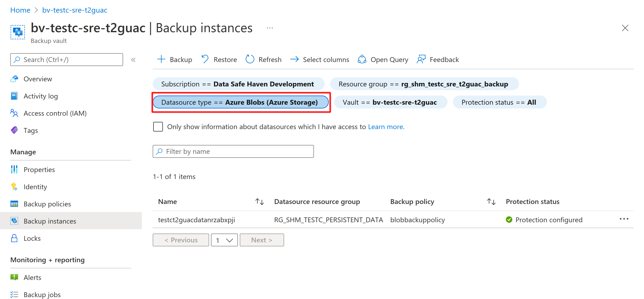Click the Datasource resource group column header
Screen dimensions: 644x299
tap(317, 202)
